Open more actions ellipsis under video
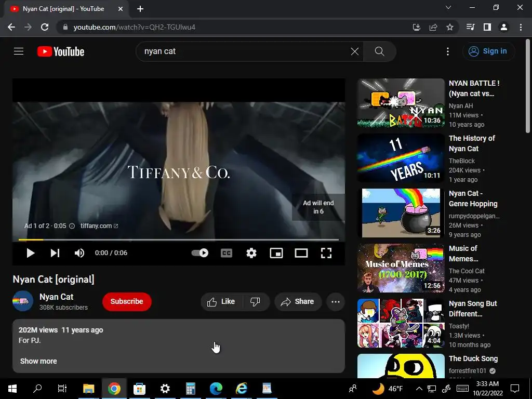The width and height of the screenshot is (532, 399). point(336,302)
